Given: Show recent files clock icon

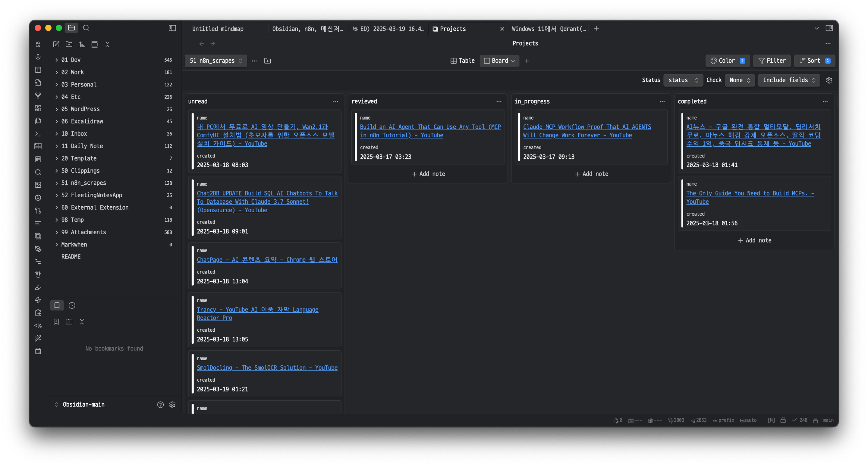Looking at the screenshot, I should coord(72,305).
